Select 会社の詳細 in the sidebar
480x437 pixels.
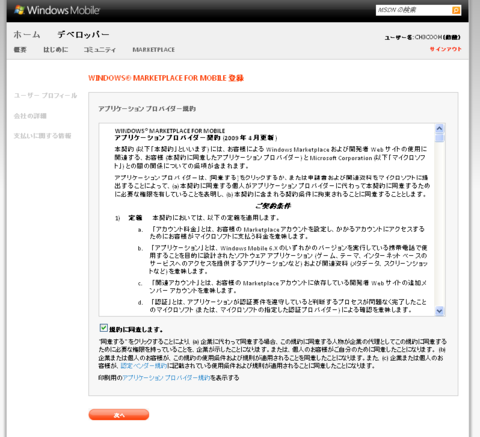click(x=30, y=116)
